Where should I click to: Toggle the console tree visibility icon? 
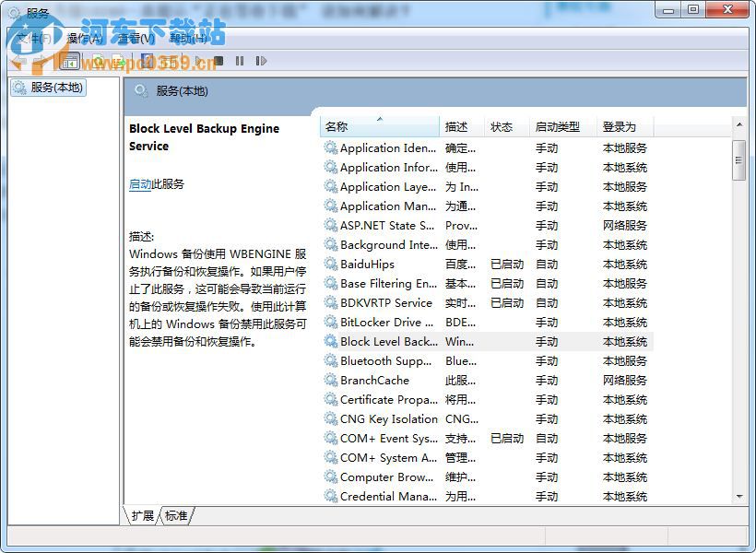tap(69, 61)
